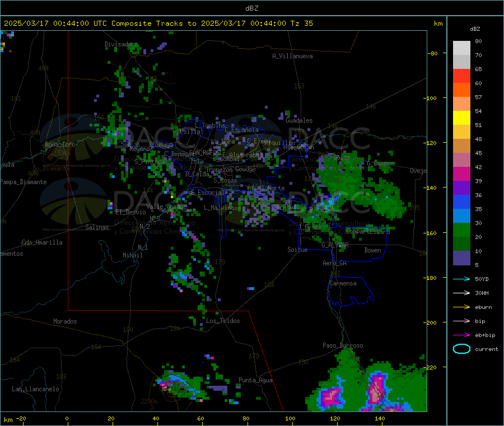504x426 pixels.
Task: Click the 'Salinas' place label
Action: click(97, 227)
